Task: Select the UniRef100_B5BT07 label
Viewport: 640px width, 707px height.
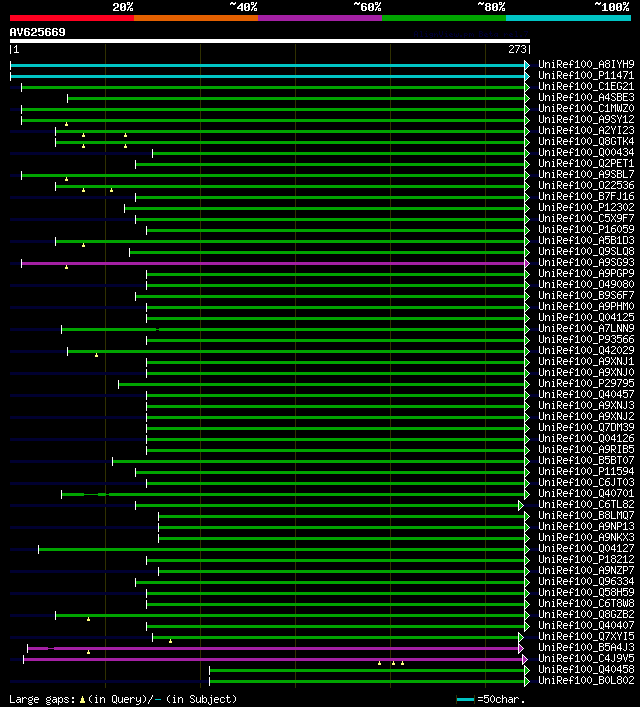Action: click(x=586, y=460)
